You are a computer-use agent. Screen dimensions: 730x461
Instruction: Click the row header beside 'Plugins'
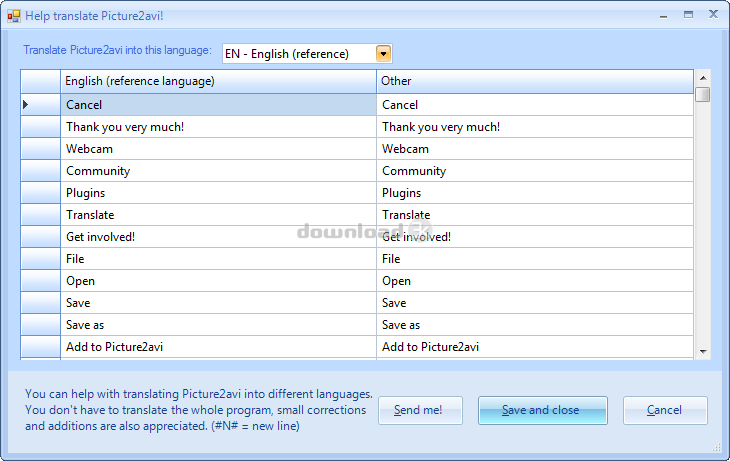click(41, 193)
